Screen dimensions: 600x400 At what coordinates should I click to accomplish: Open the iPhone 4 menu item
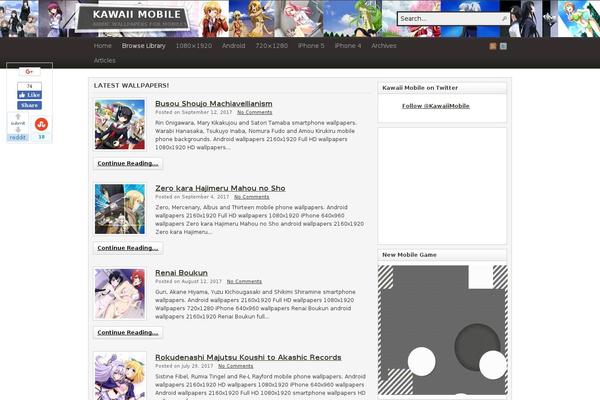click(347, 46)
